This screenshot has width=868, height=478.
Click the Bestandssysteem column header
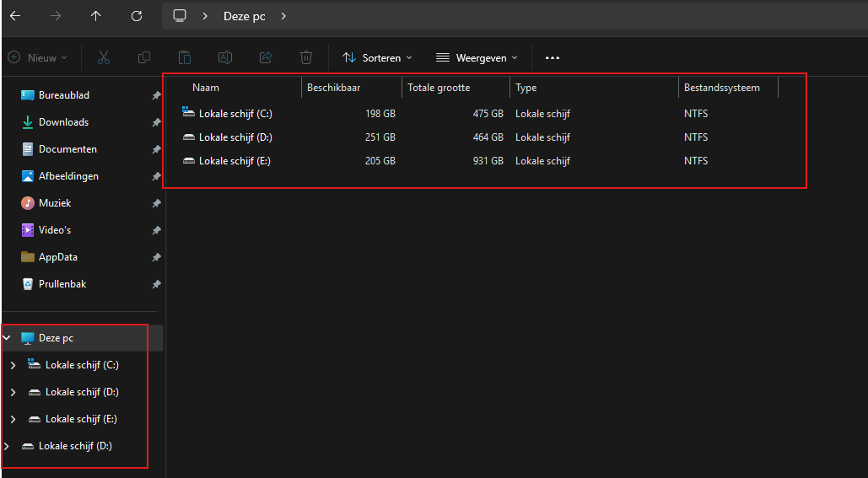(x=721, y=88)
